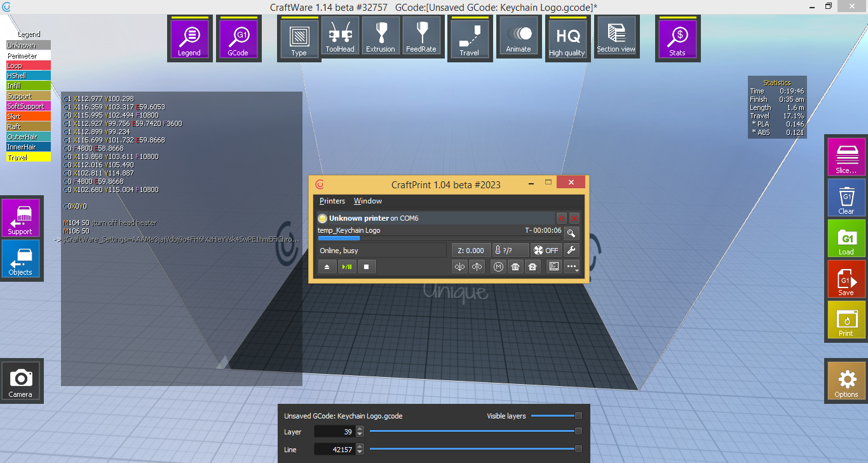Click the HShell legend entry
This screenshot has height=463, width=868.
pyautogui.click(x=29, y=76)
